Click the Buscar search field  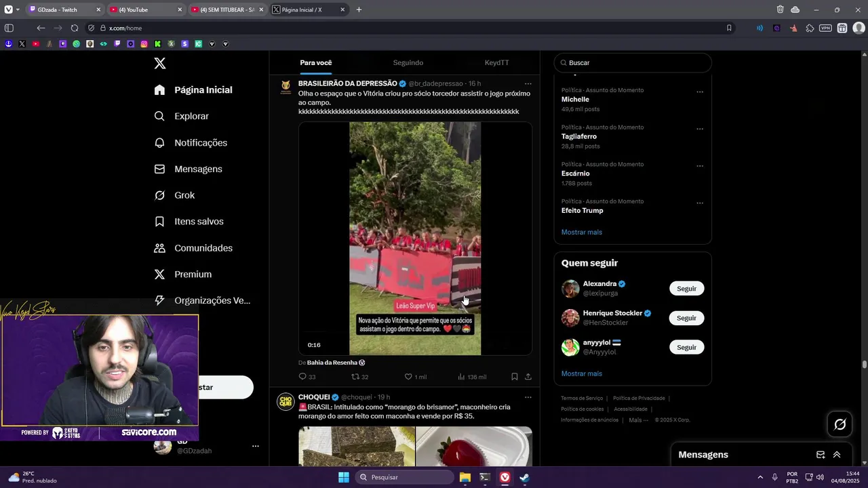coord(633,62)
